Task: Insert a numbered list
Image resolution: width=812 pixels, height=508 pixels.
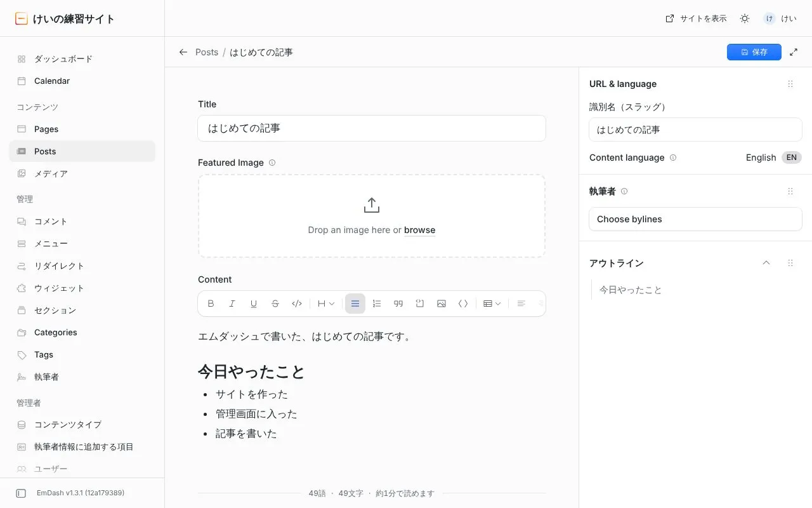Action: pyautogui.click(x=377, y=304)
